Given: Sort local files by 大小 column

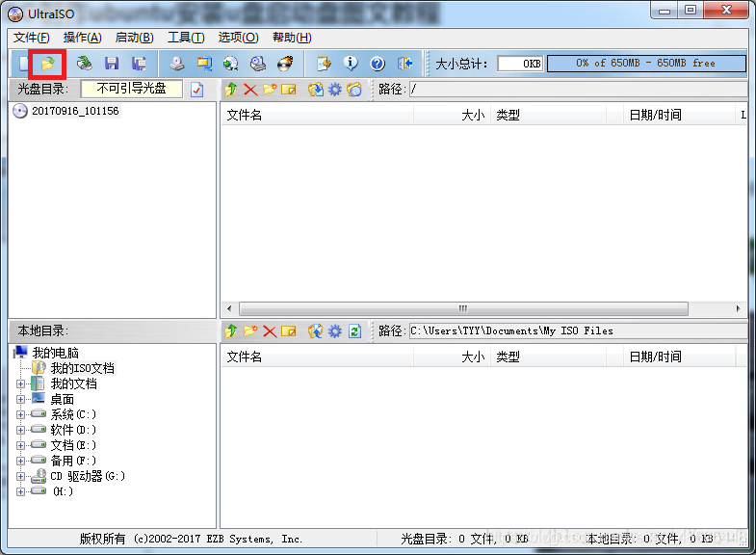Looking at the screenshot, I should click(x=452, y=357).
